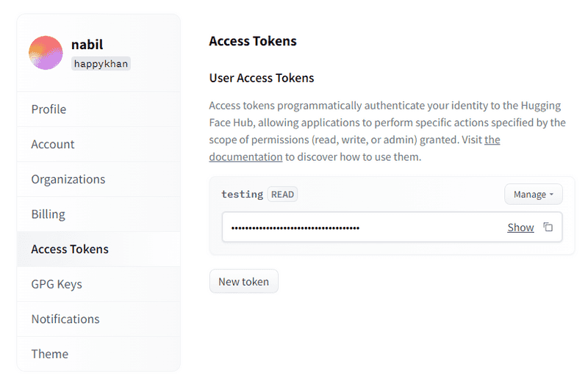The height and width of the screenshot is (381, 588).
Task: Create a New token
Action: 244,281
